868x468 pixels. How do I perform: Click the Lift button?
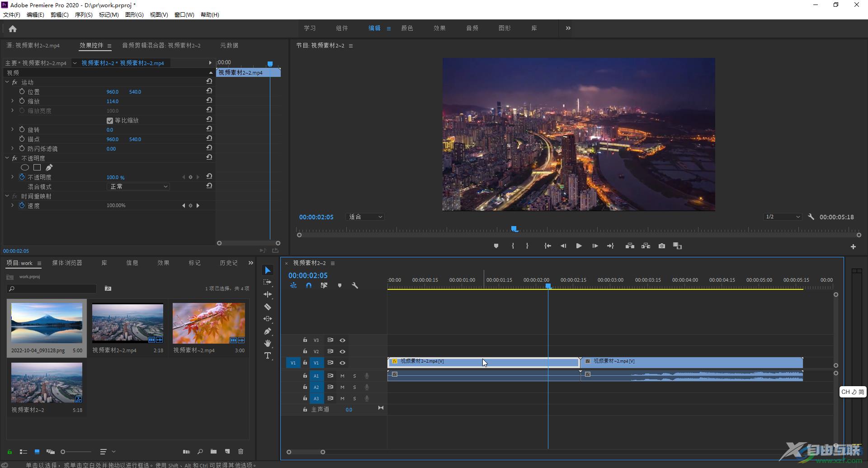click(630, 246)
